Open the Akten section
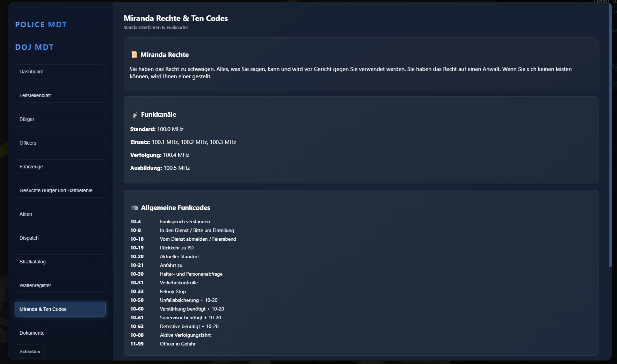This screenshot has height=364, width=617. [x=60, y=214]
